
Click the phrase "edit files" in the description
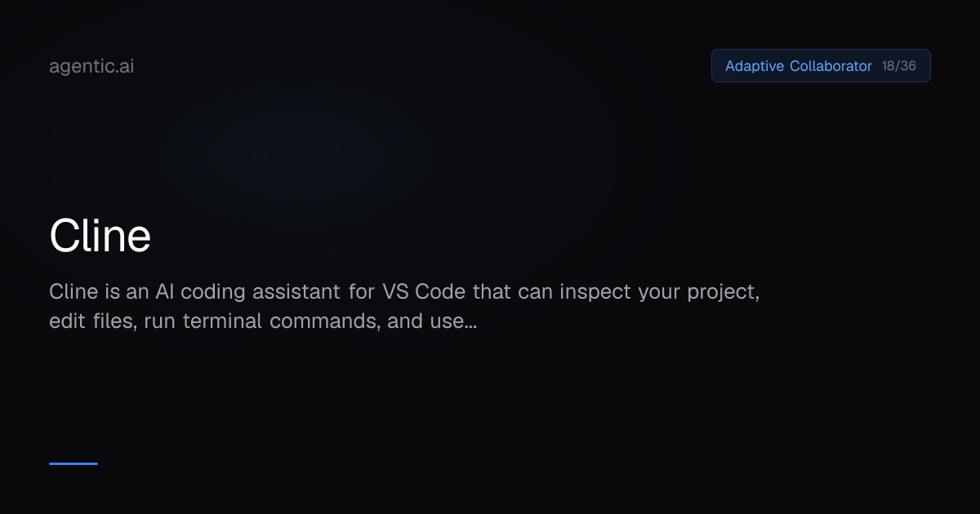click(91, 321)
